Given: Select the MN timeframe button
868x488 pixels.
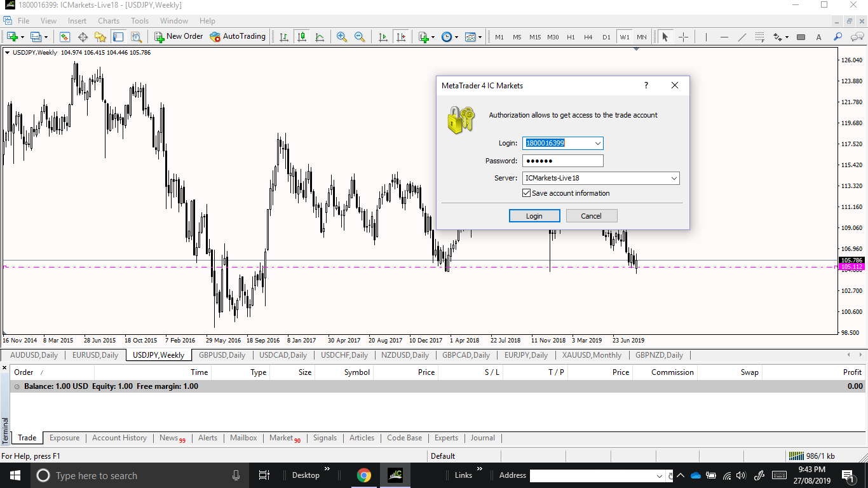Looking at the screenshot, I should pos(642,37).
